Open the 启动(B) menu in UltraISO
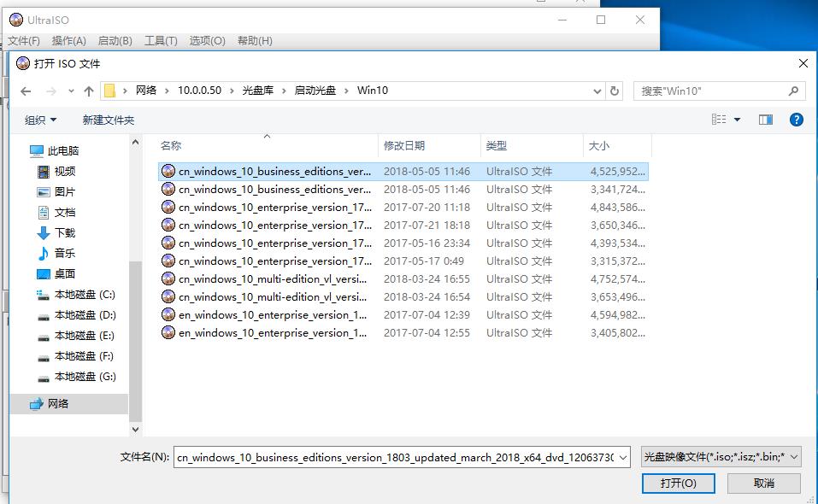Screen dimensions: 818x504 (x=115, y=41)
